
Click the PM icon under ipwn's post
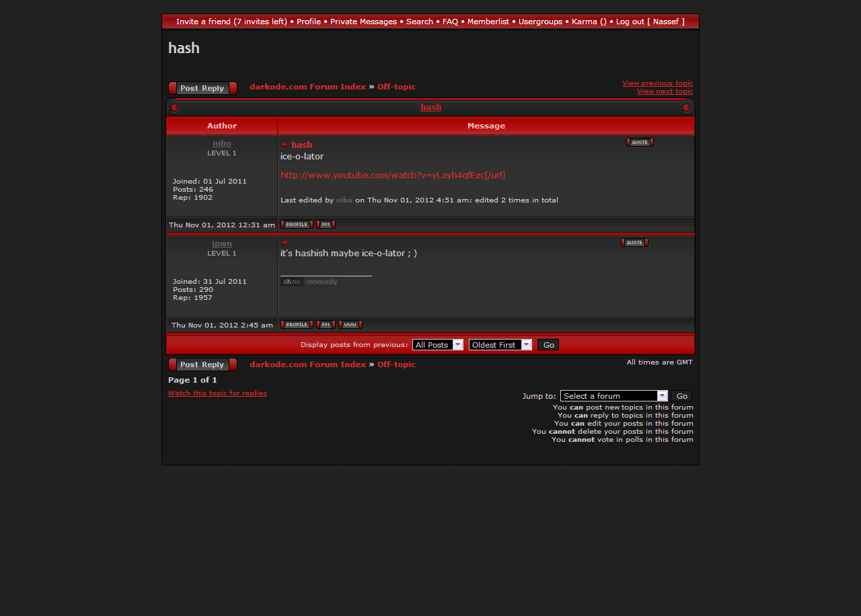(326, 325)
